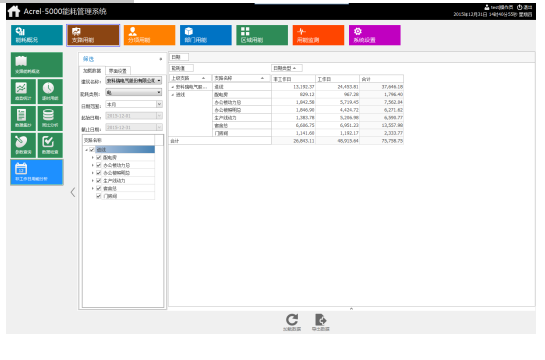Collapse the company row in the pivot grid
Image resolution: width=545 pixels, height=360 pixels.
pyautogui.click(x=173, y=87)
